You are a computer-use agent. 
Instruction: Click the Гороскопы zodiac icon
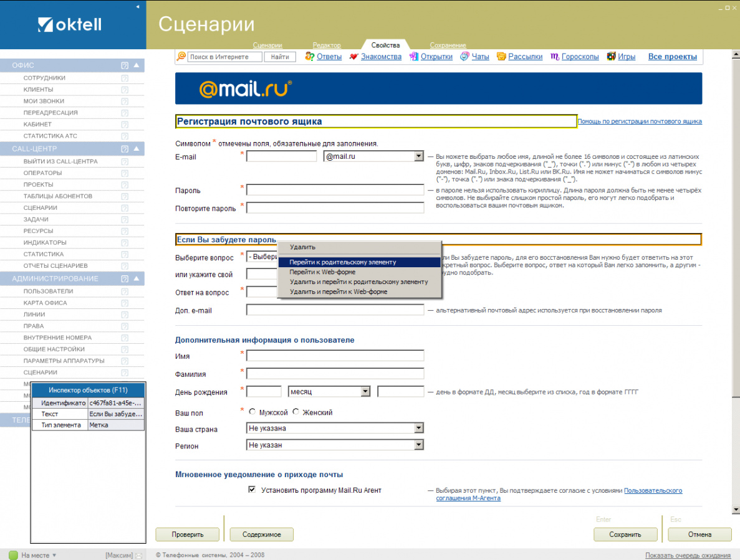555,57
